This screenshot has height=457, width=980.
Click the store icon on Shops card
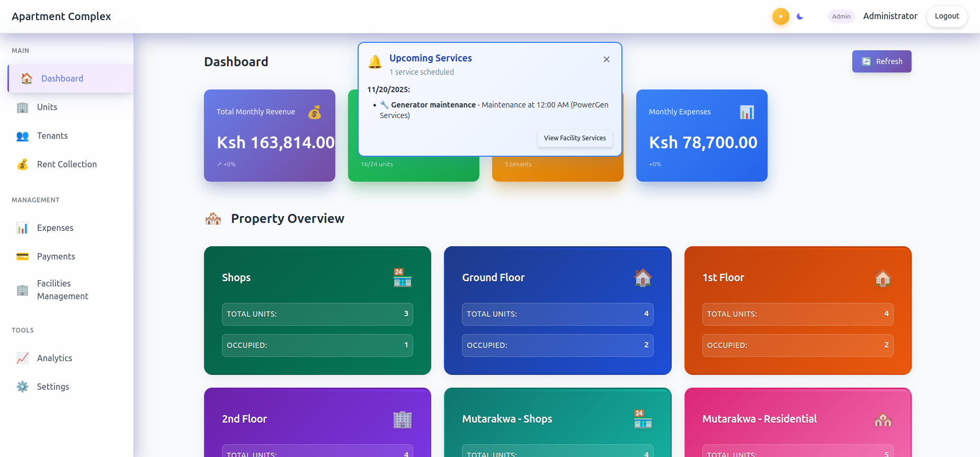tap(403, 277)
